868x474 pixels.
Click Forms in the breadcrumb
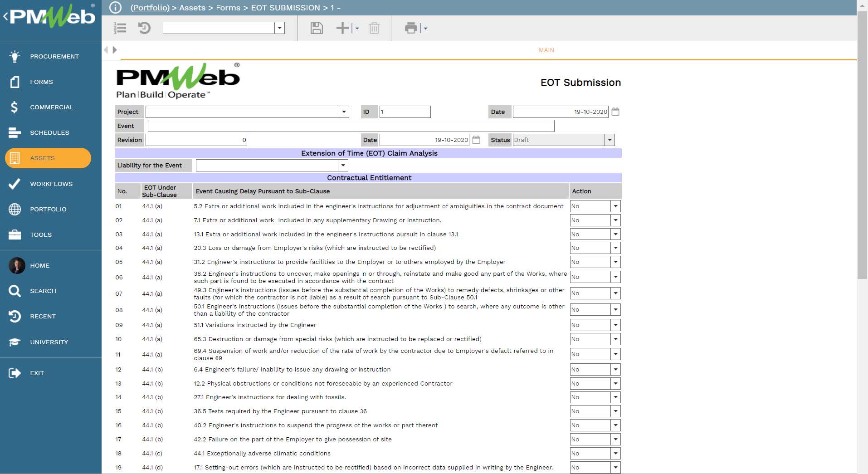[228, 8]
